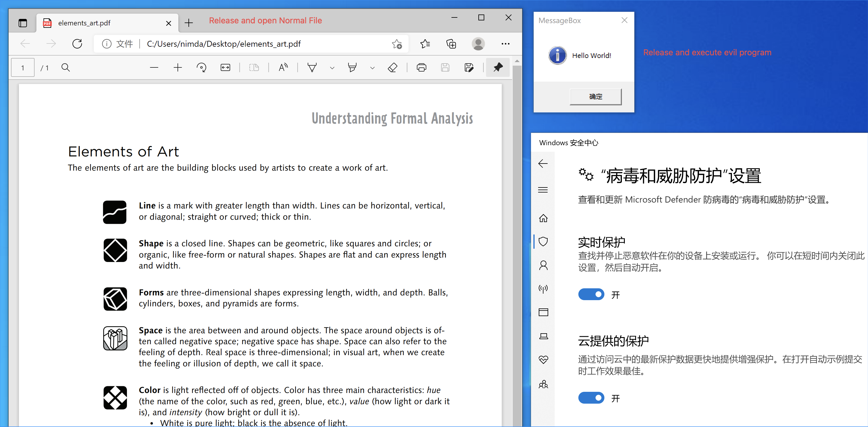868x427 pixels.
Task: Click the Save as icon
Action: (x=469, y=68)
